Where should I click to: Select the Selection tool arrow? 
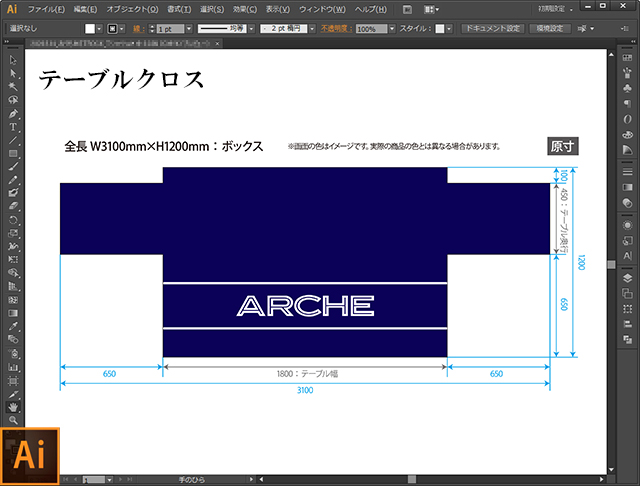[13, 60]
